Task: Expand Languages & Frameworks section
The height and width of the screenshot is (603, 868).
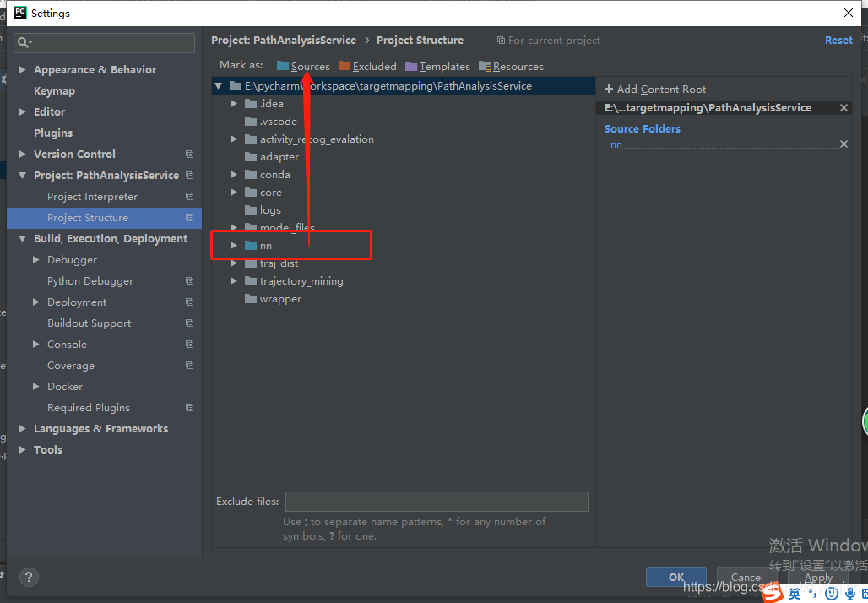Action: pyautogui.click(x=23, y=428)
